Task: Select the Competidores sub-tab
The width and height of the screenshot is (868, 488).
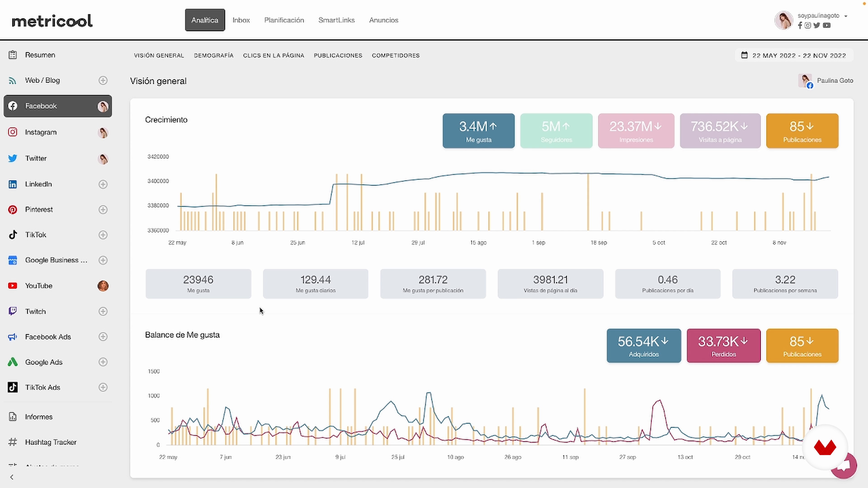Action: click(396, 56)
